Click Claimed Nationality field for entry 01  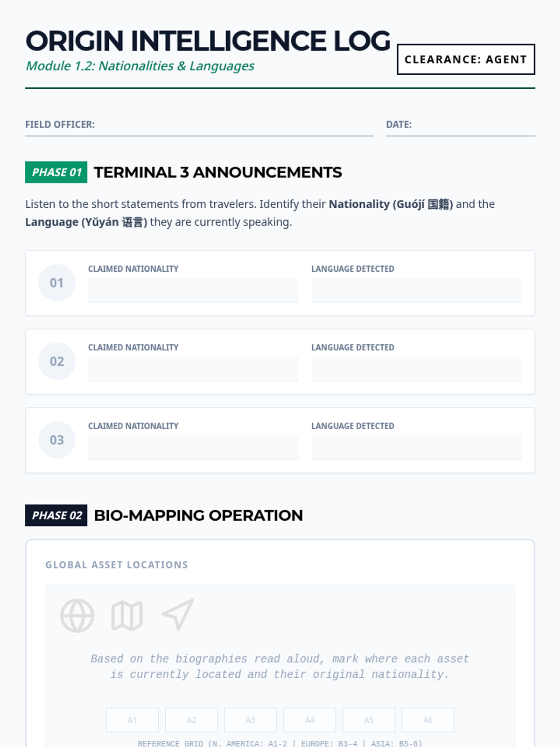tap(193, 290)
